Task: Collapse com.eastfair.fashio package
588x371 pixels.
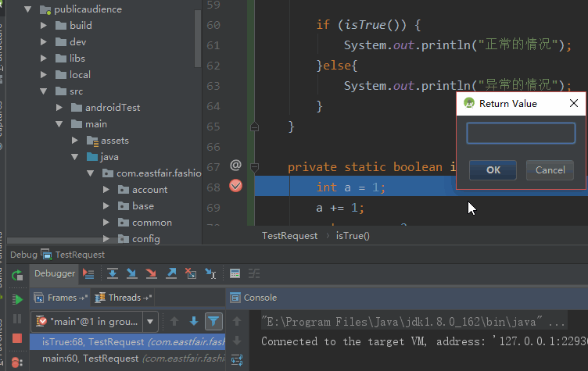Action: point(91,173)
